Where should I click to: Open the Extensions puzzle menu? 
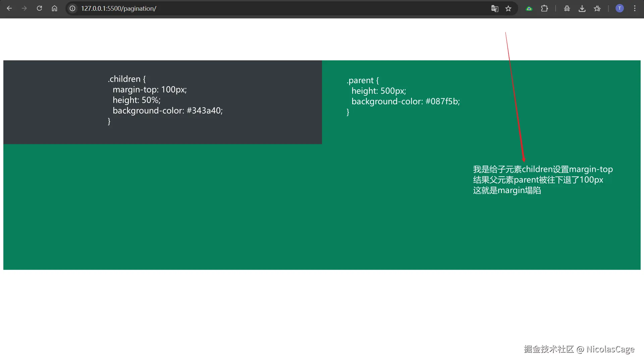coord(544,8)
